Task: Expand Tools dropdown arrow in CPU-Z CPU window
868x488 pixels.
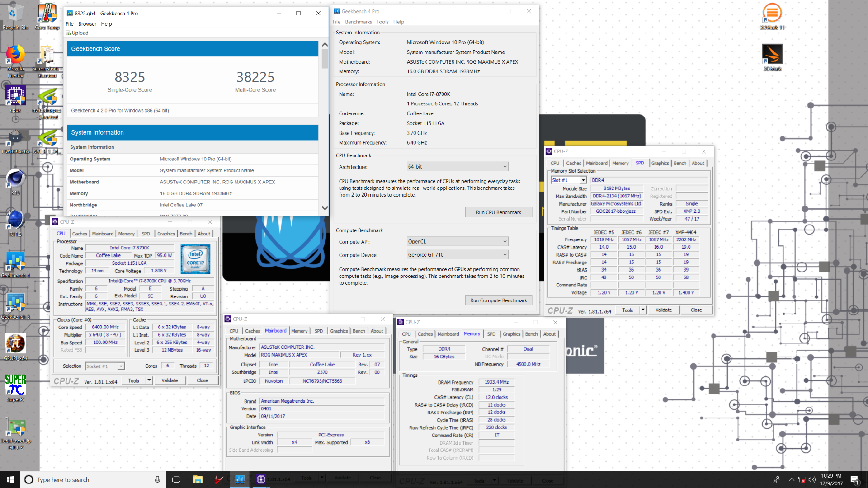Action: pos(149,380)
